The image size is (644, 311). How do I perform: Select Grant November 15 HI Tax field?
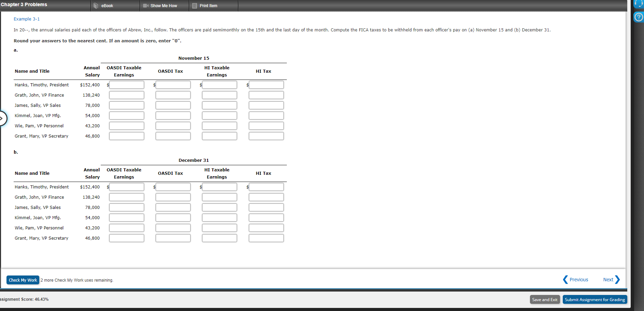pos(266,136)
